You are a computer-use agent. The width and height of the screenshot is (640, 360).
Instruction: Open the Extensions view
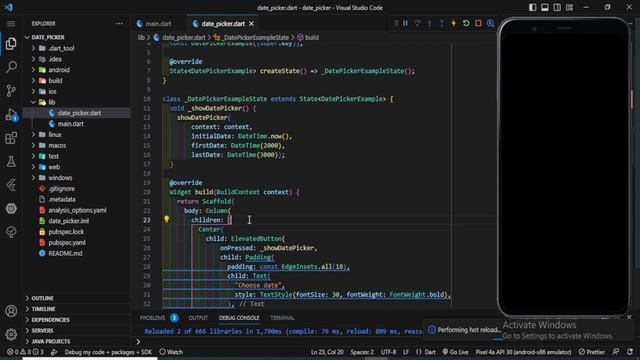pos(11,138)
